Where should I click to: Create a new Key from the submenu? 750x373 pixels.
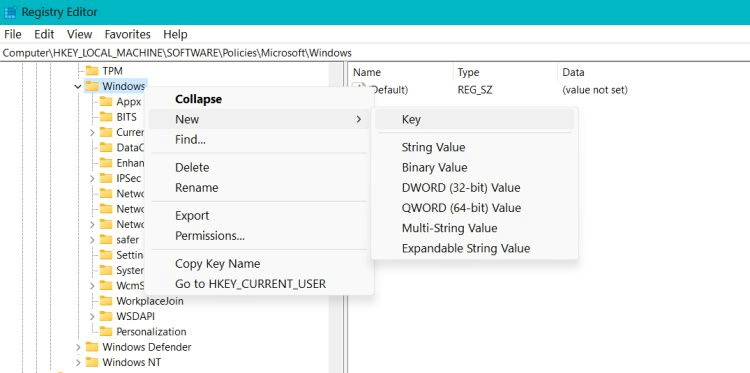[474, 120]
